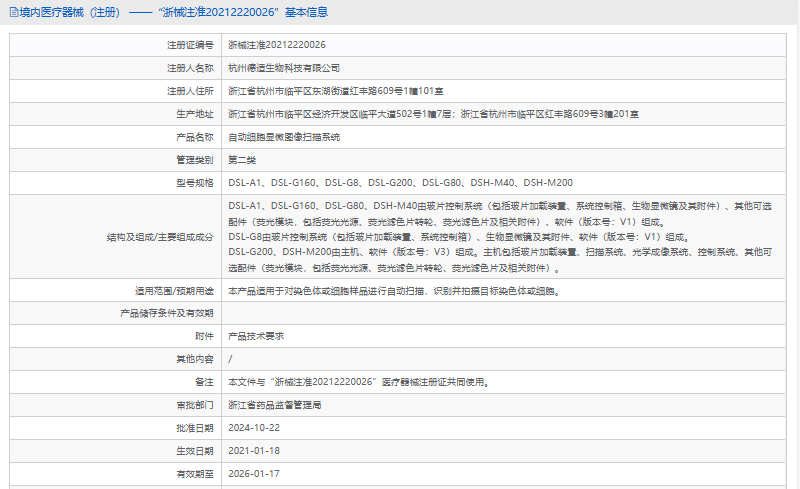Select effective date 2021-01-18
The width and height of the screenshot is (800, 489).
[x=254, y=451]
